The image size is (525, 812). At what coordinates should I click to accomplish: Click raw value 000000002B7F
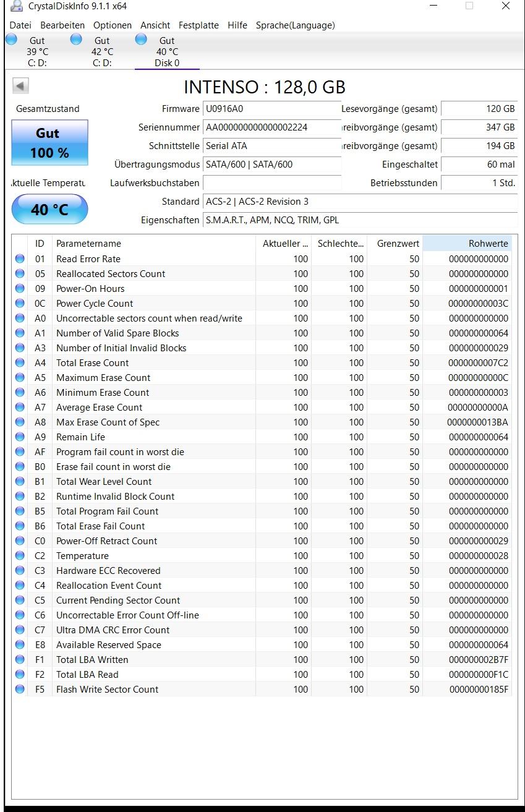coord(478,660)
